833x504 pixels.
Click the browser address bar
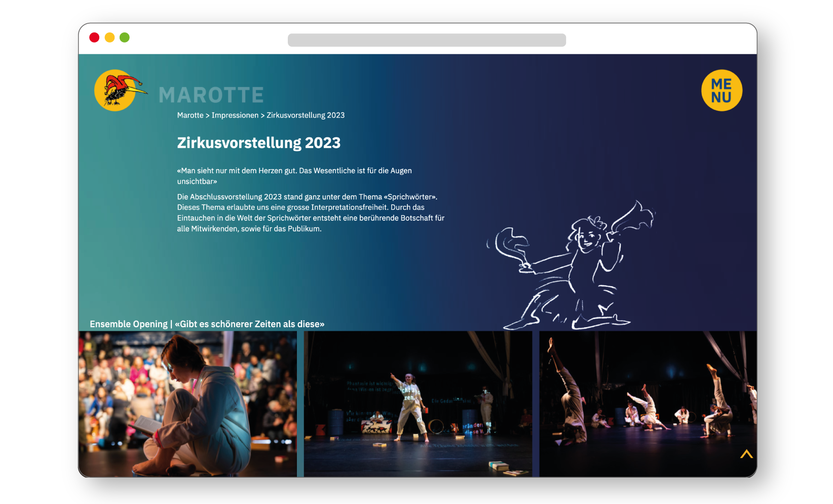427,39
